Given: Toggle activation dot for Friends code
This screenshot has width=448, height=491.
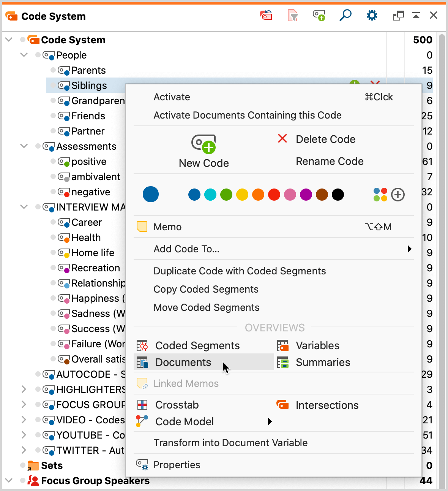Looking at the screenshot, I should (53, 116).
